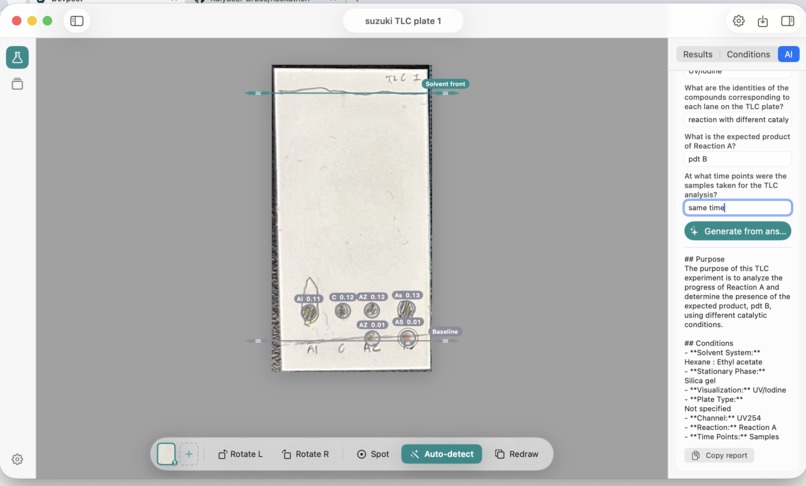The height and width of the screenshot is (486, 806).
Task: Click the left handle of baseline line
Action: coord(258,340)
